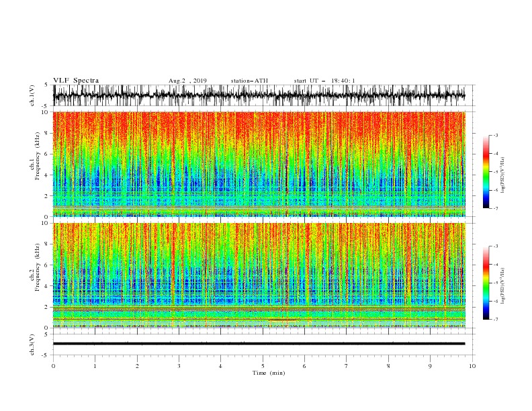Click time axis tick label "1"
Image resolution: width=532 pixels, height=411 pixels.
point(95,366)
